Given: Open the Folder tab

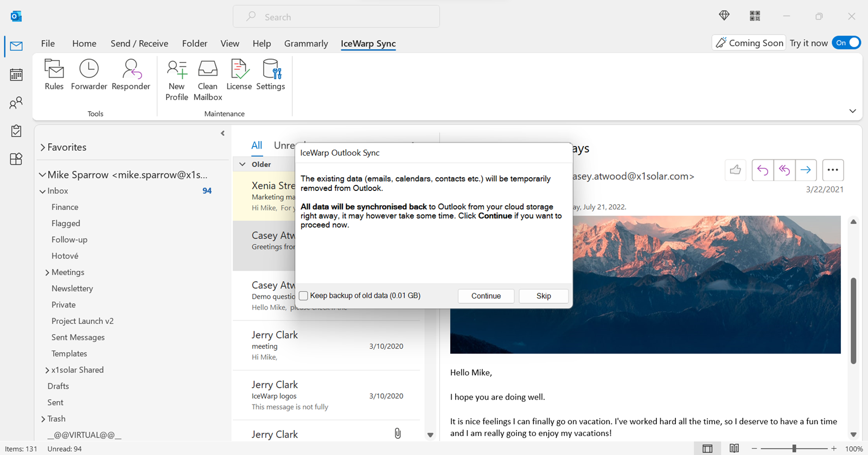Looking at the screenshot, I should 195,43.
